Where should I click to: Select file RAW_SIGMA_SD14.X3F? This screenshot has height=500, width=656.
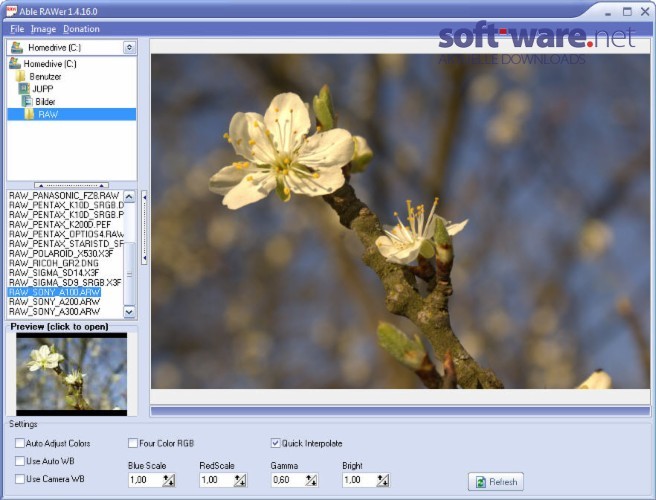click(54, 273)
